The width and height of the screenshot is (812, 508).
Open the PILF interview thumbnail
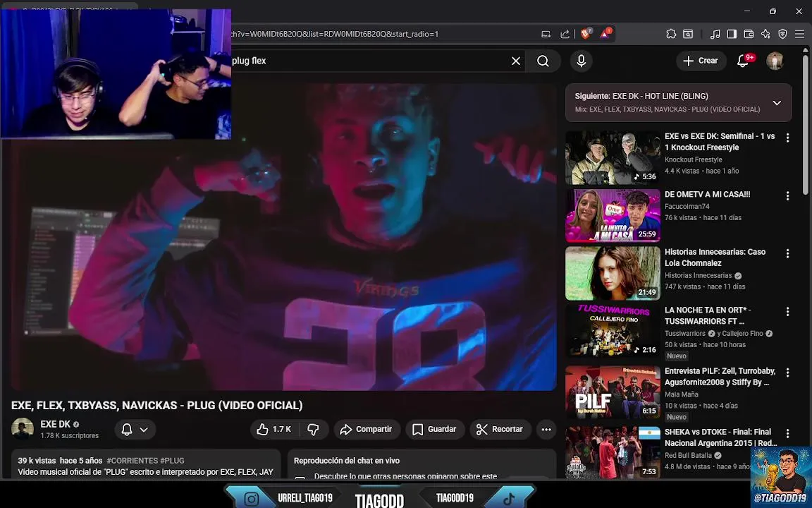tap(613, 392)
